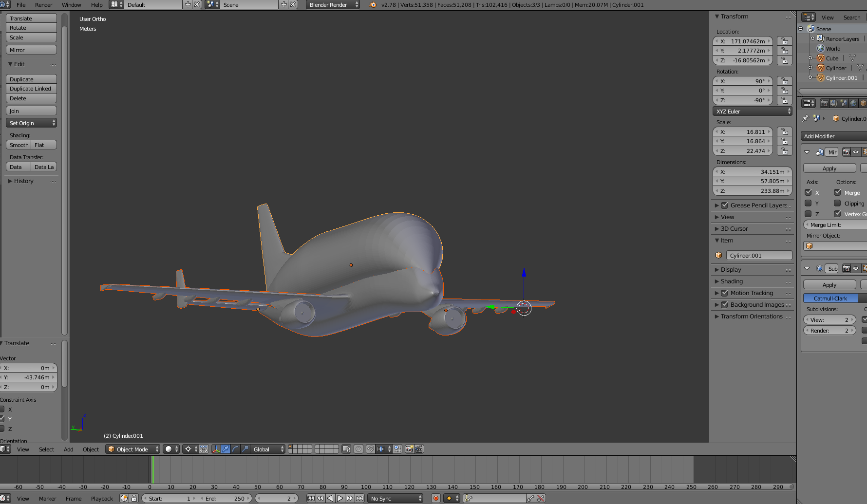
Task: Click the timeline record button
Action: pos(436,498)
